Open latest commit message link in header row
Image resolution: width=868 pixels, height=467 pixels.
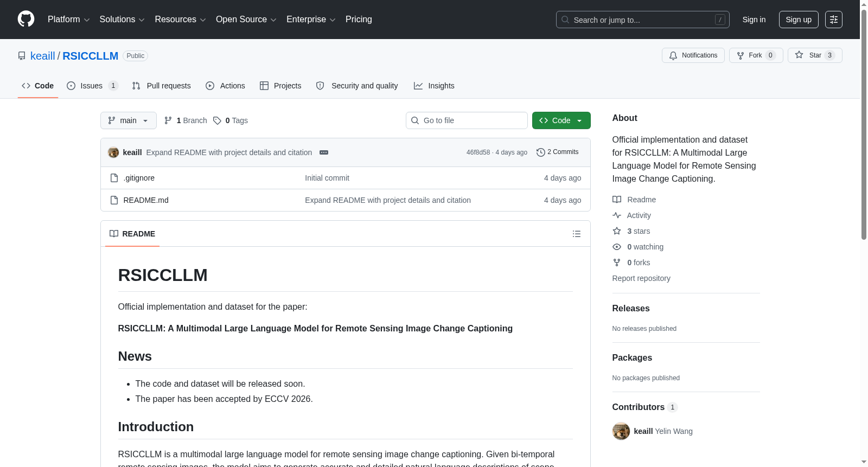(229, 152)
